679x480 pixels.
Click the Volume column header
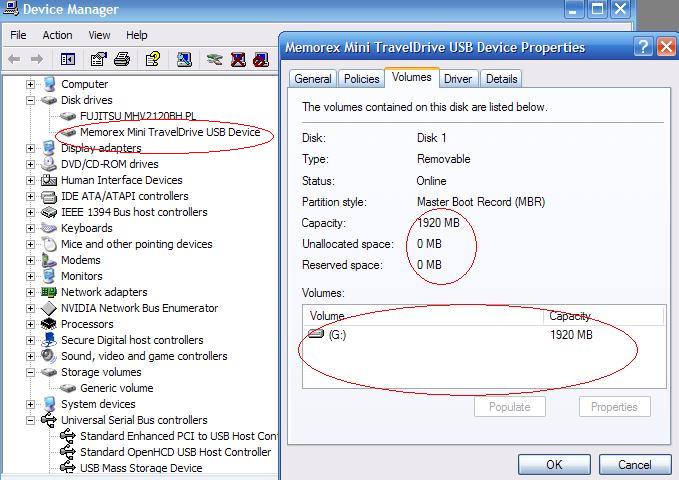pos(424,316)
